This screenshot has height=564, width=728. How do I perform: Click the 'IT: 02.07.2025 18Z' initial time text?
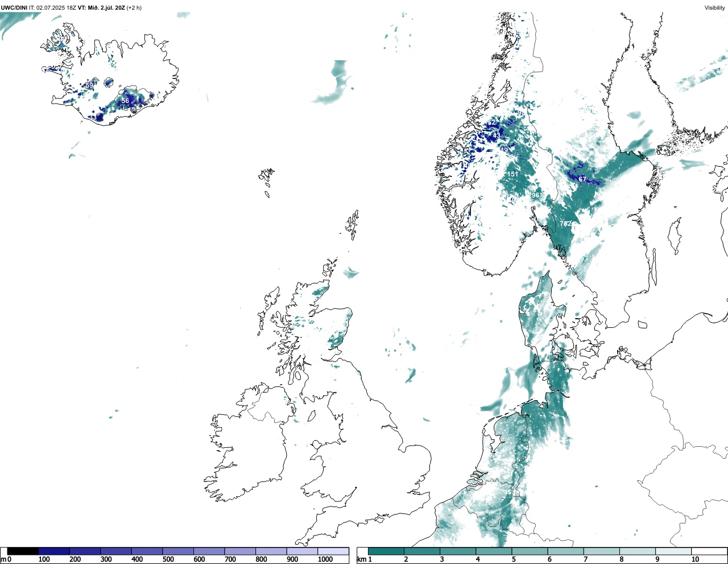[52, 8]
